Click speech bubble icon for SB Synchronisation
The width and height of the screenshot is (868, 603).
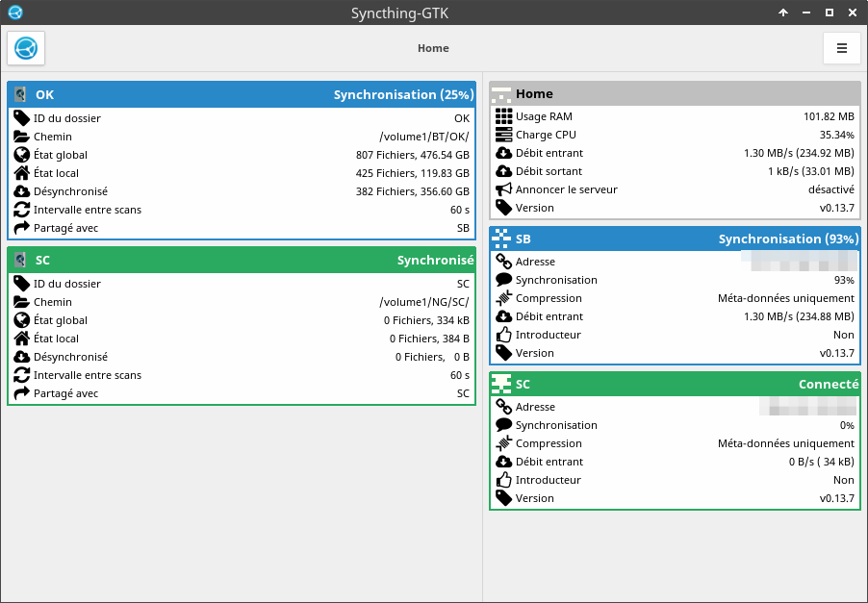coord(503,279)
